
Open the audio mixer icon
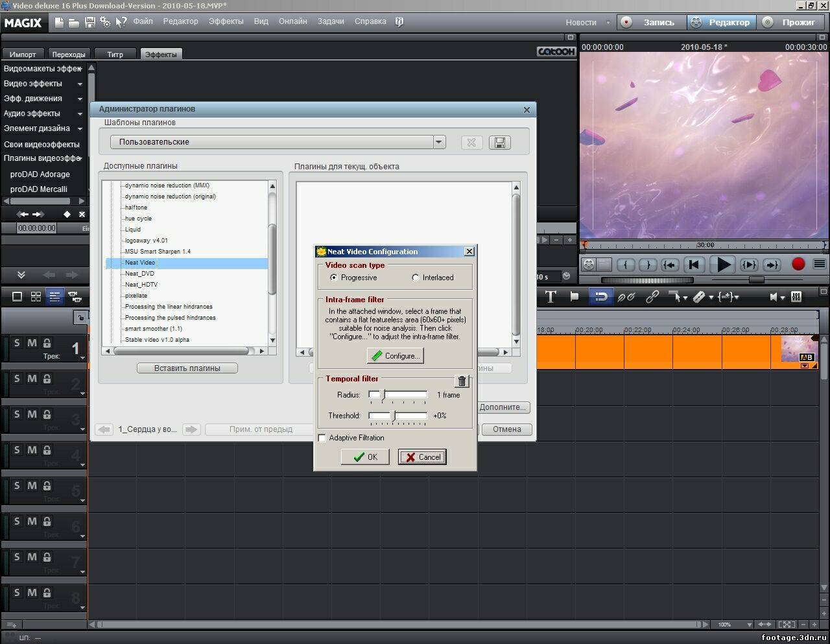796,296
